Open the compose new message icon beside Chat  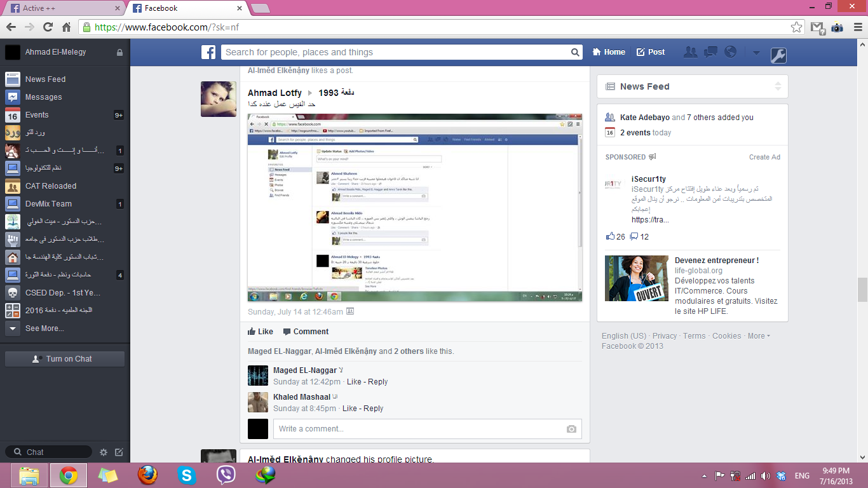(x=119, y=452)
